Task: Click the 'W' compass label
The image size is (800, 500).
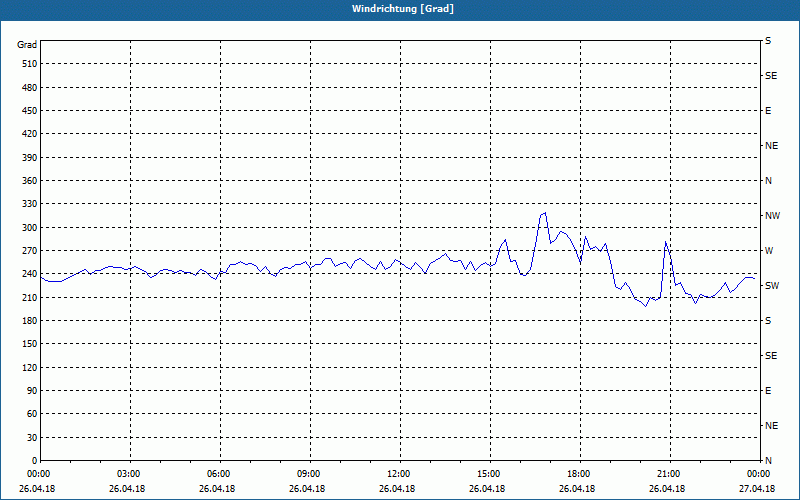Action: [x=769, y=251]
